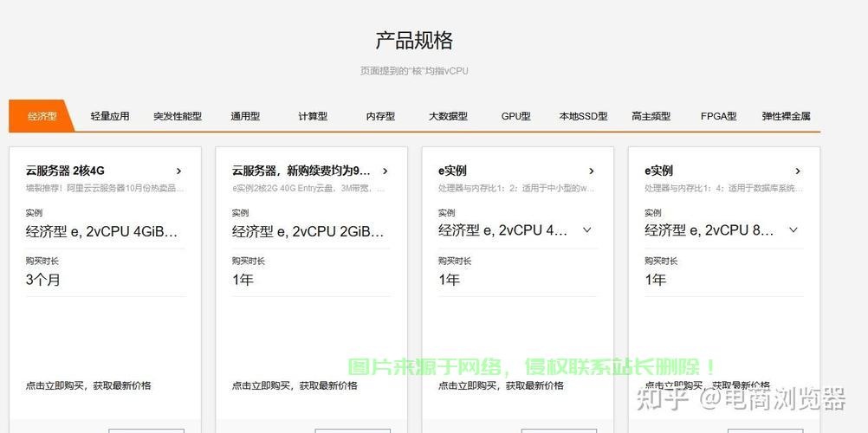Click the 产品规格 page heading
Screen dimensions: 868x433
[414, 41]
